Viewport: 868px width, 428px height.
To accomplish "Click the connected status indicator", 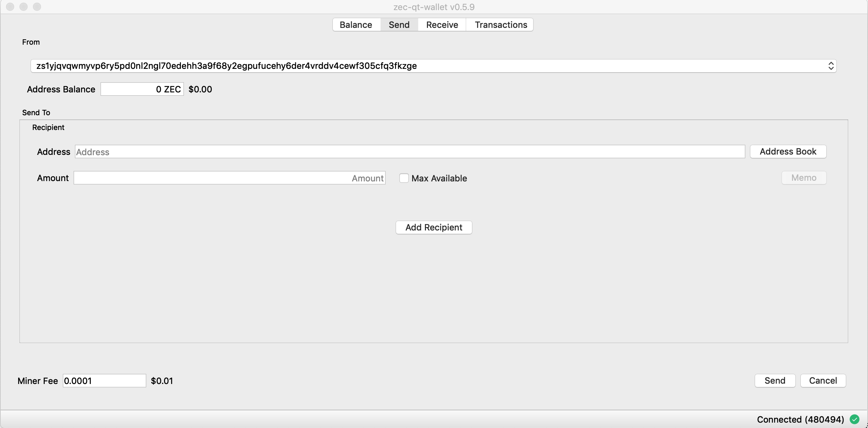I will point(854,419).
